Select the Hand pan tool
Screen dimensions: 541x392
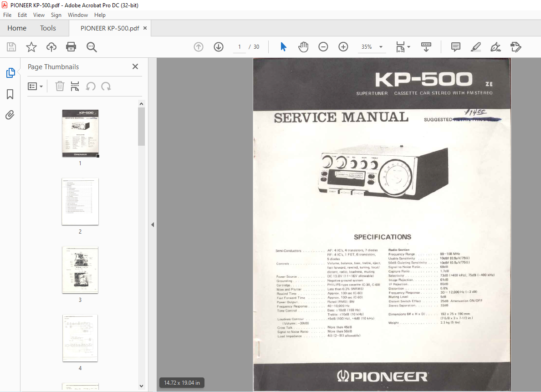(x=303, y=47)
